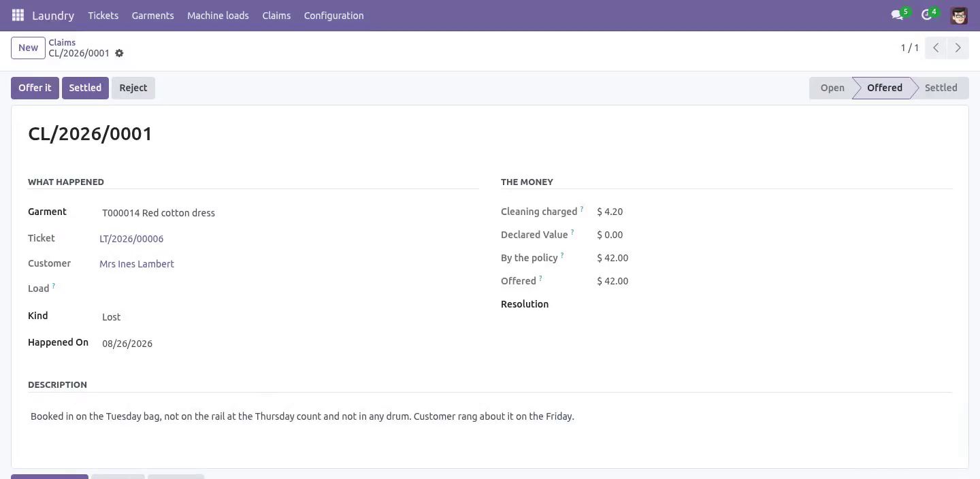Click the Laundry app title
The image size is (980, 479).
click(x=53, y=15)
